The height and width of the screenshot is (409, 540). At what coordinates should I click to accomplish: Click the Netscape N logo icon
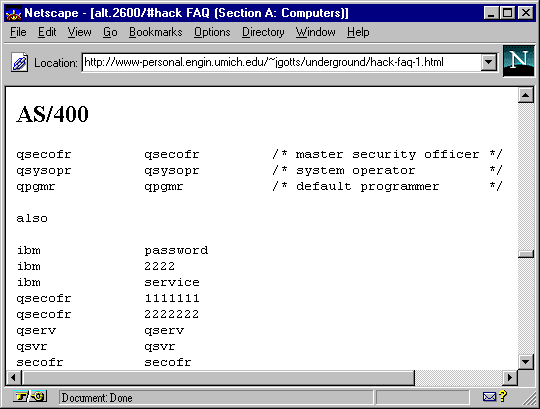pos(519,61)
